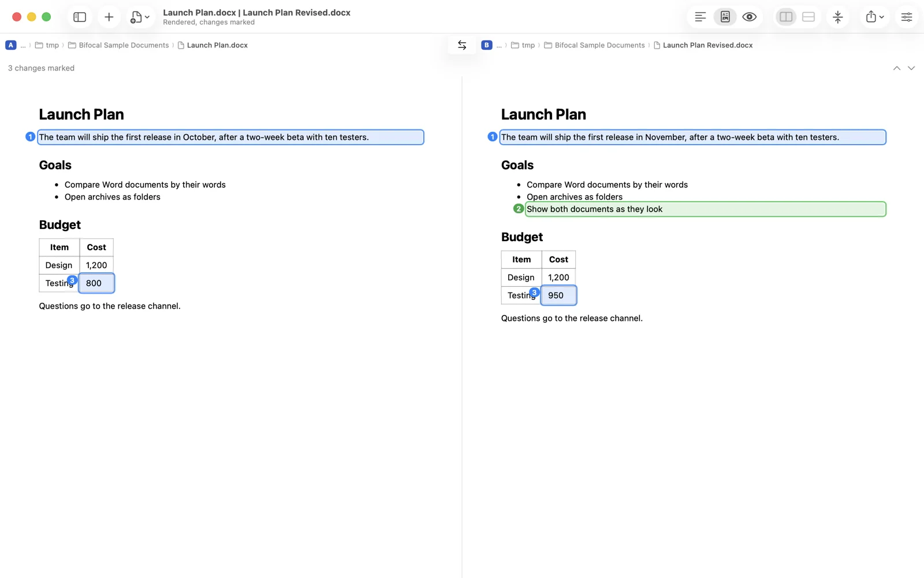Open the comparison settings sliders icon
The width and height of the screenshot is (924, 578).
pos(906,17)
